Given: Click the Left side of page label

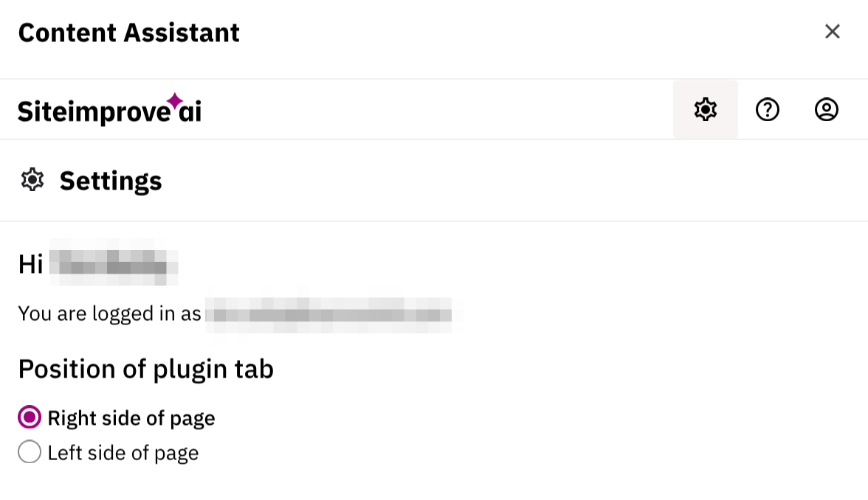Looking at the screenshot, I should 122,451.
